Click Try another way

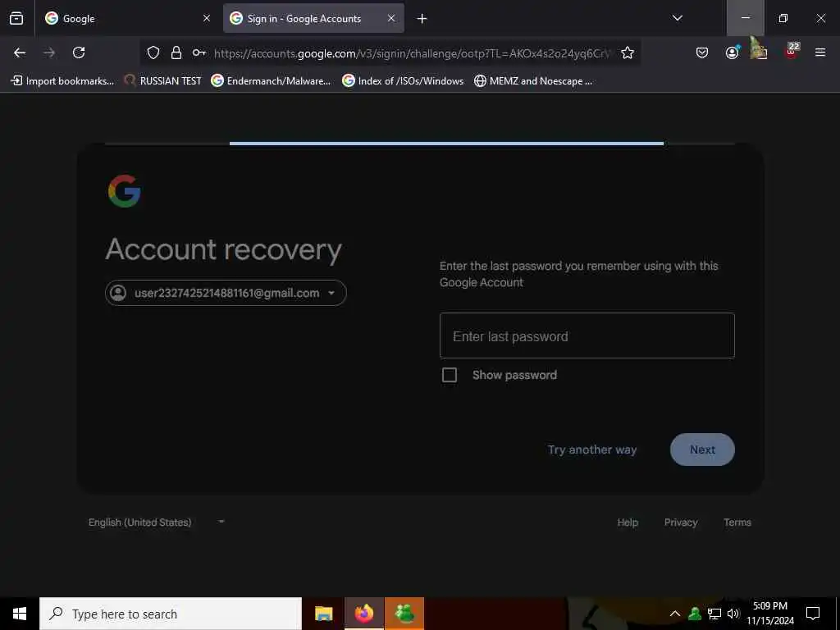tap(592, 450)
